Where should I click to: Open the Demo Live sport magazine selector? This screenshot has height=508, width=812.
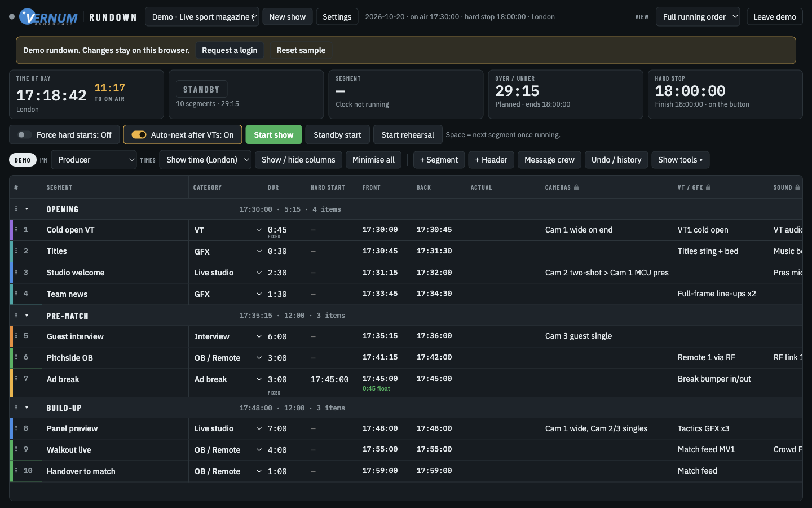pos(202,17)
